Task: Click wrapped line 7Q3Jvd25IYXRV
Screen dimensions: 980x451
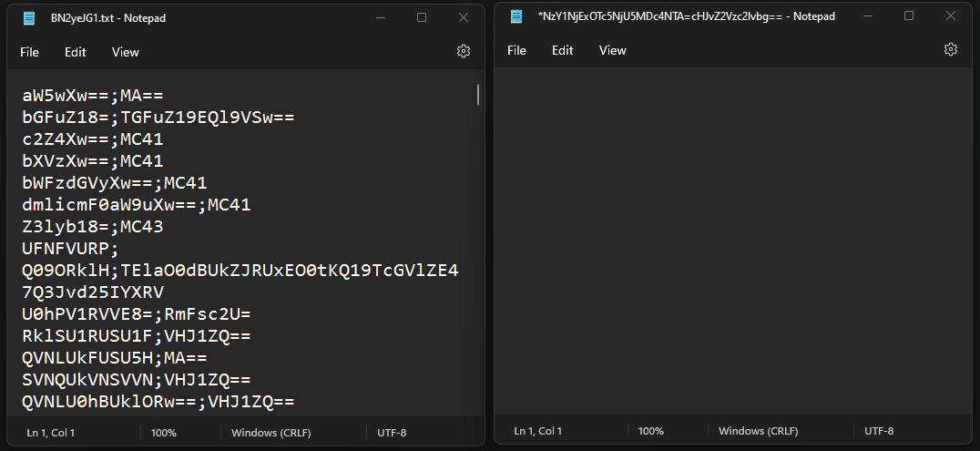Action: [93, 292]
